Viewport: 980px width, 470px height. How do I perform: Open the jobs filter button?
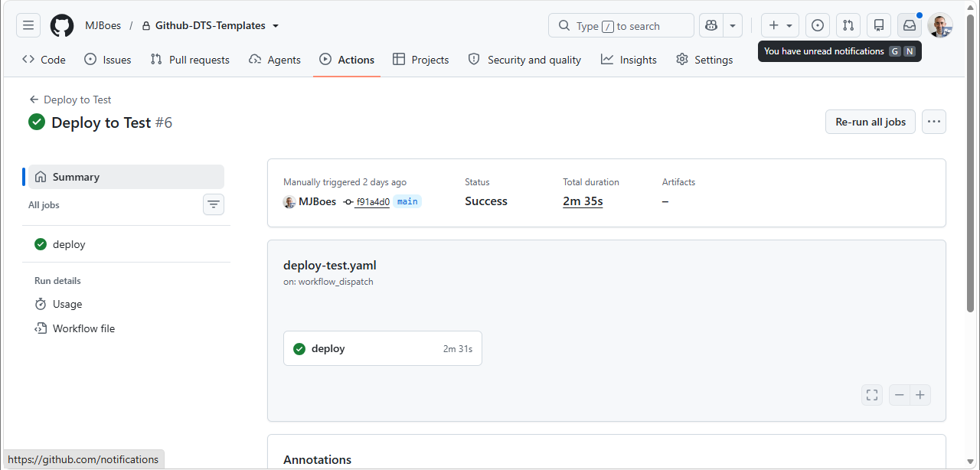(214, 204)
